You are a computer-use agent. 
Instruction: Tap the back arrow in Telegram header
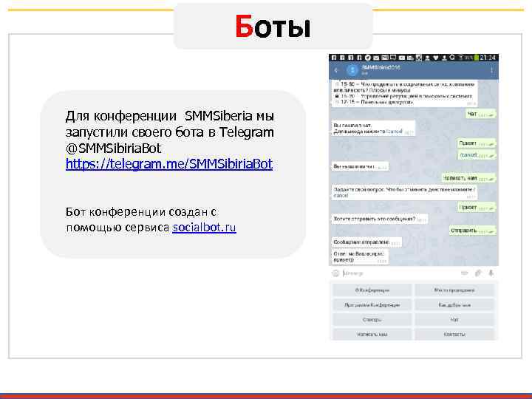[x=336, y=70]
